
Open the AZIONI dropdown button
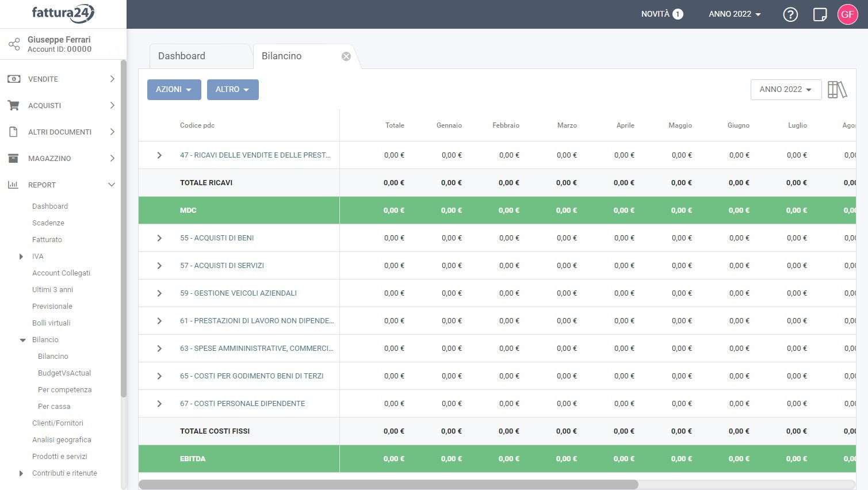(174, 90)
